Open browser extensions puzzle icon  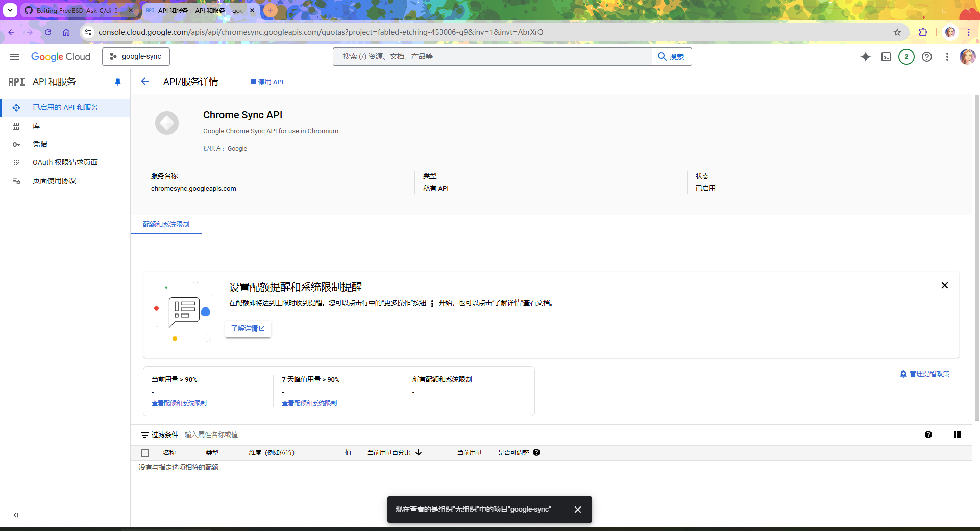[x=923, y=32]
